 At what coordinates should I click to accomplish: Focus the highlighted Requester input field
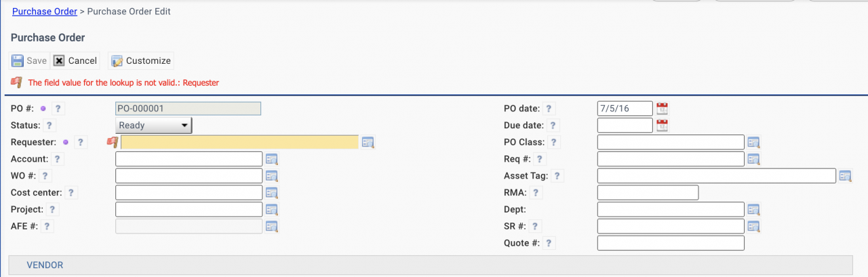(x=239, y=142)
